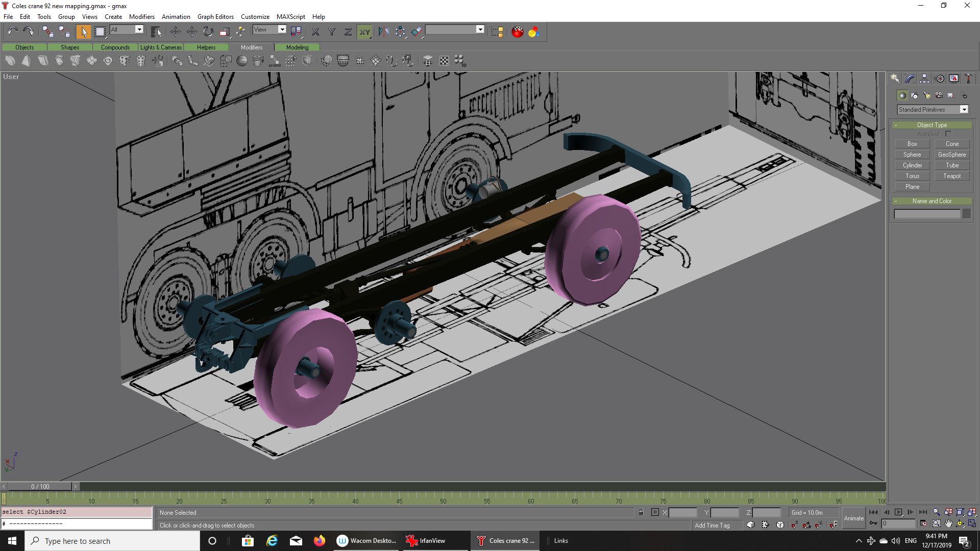Select the Zoom magnifier viewport tool
Viewport: 980px width, 551px height.
click(x=936, y=512)
